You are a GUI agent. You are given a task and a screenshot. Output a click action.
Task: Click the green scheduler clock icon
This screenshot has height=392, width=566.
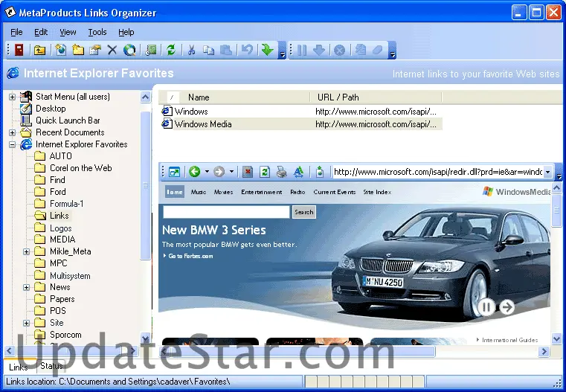(x=151, y=50)
